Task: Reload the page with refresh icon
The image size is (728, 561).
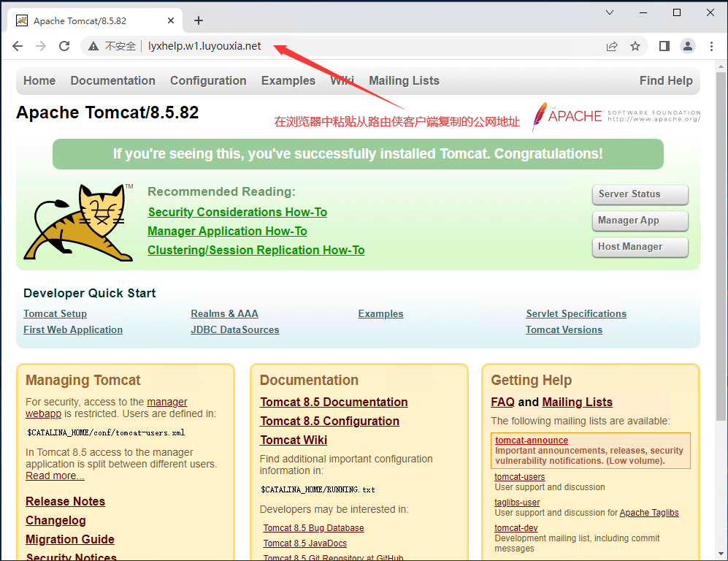Action: point(64,46)
